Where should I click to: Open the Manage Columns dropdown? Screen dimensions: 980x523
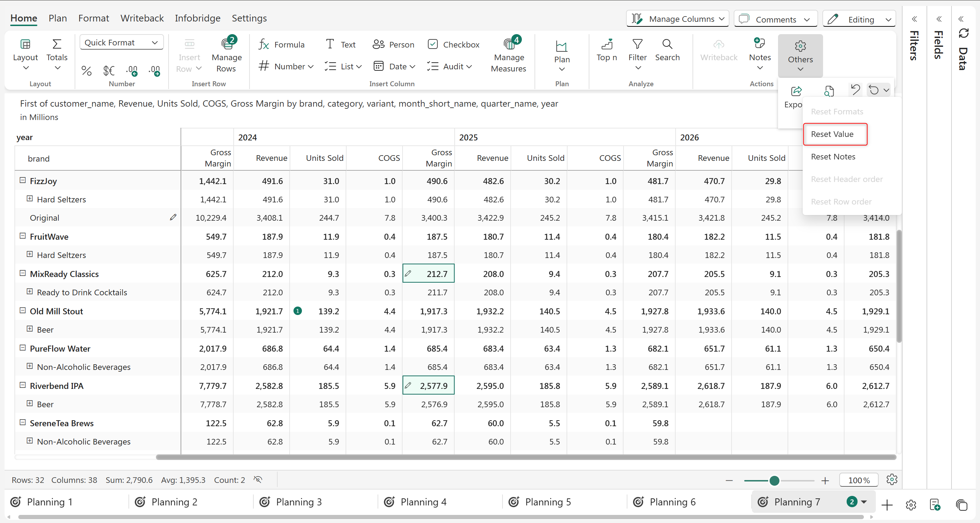coord(677,19)
